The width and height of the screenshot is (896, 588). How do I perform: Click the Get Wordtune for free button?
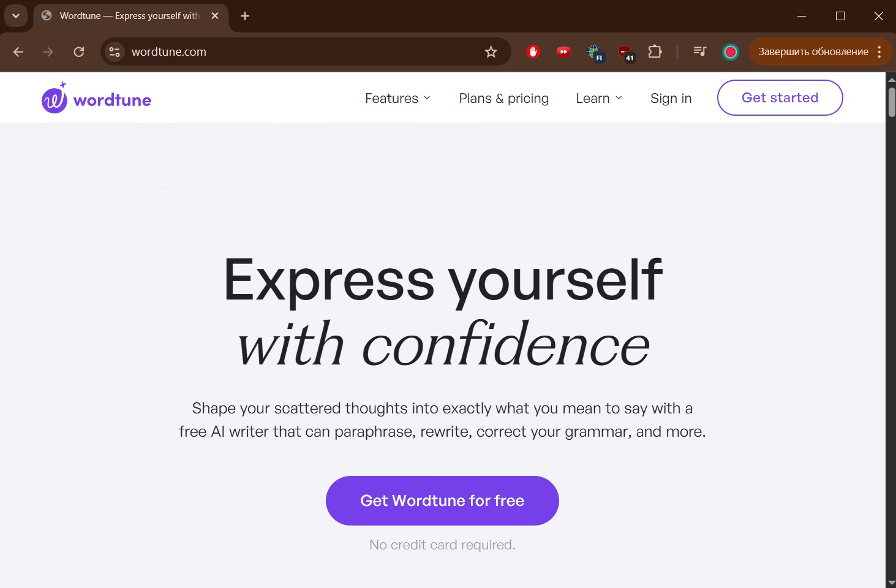coord(442,500)
